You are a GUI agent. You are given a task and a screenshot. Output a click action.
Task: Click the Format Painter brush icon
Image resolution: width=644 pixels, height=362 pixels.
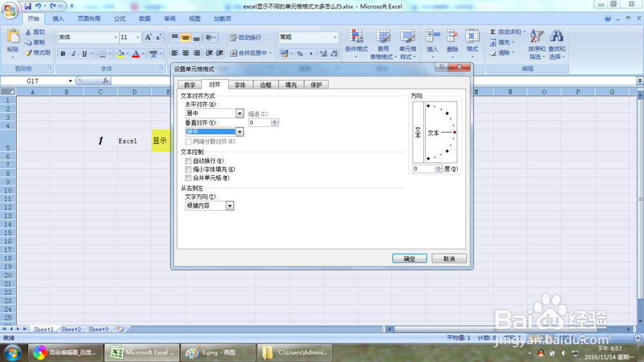click(x=28, y=53)
